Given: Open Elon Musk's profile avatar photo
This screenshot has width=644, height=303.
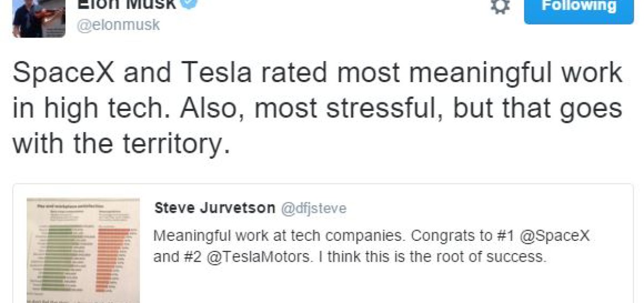Looking at the screenshot, I should 38,17.
